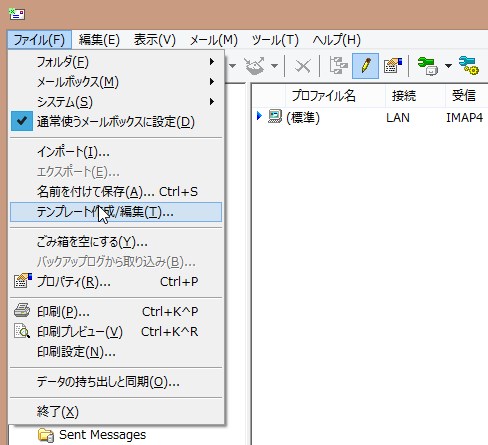Expand the (標準) profile row triangle
Screen dimensions: 488x445
click(x=259, y=116)
